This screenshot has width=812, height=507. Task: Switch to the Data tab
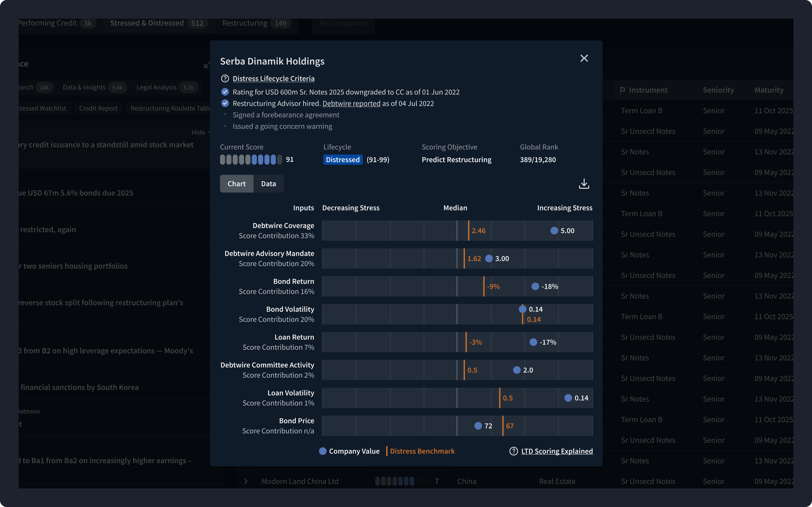[x=268, y=183]
